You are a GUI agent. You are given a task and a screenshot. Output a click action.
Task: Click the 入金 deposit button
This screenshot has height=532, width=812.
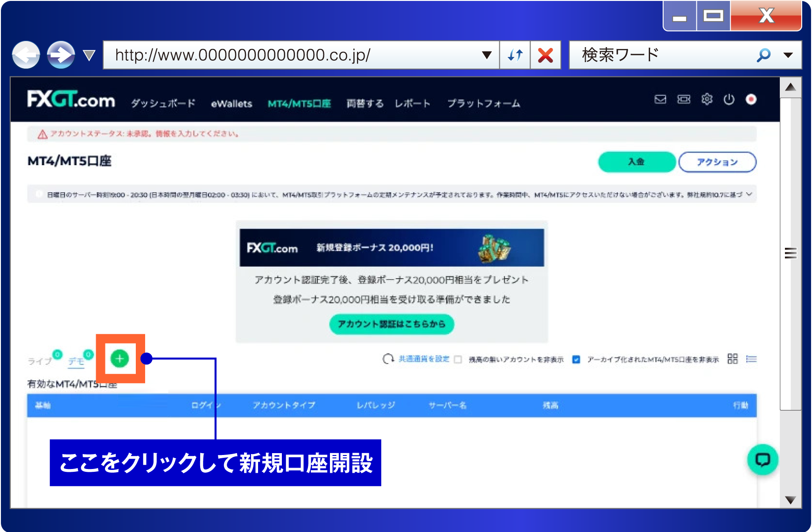pyautogui.click(x=637, y=162)
